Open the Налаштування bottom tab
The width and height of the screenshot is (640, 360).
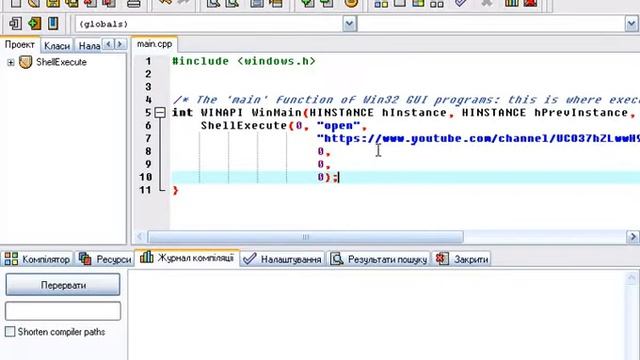point(282,259)
